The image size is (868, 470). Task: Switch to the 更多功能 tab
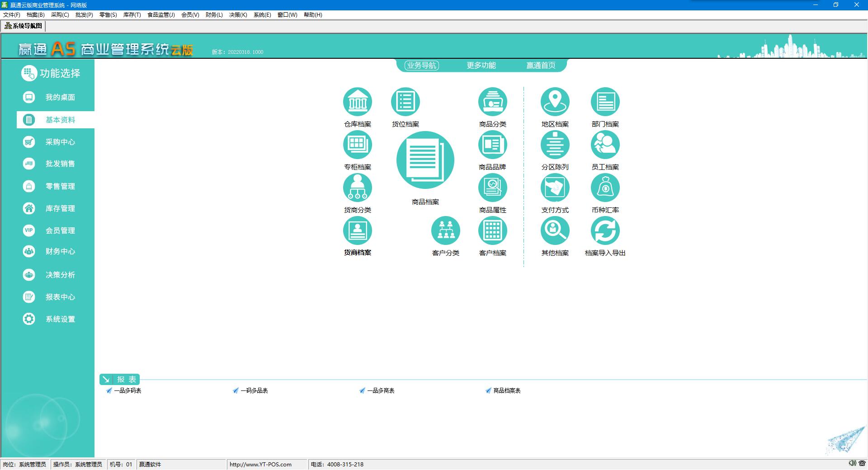point(481,66)
